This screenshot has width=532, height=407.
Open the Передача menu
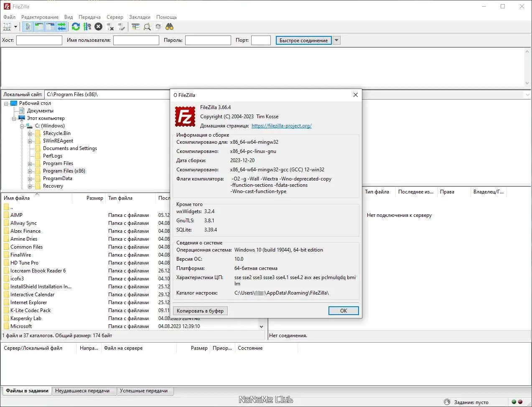[89, 17]
